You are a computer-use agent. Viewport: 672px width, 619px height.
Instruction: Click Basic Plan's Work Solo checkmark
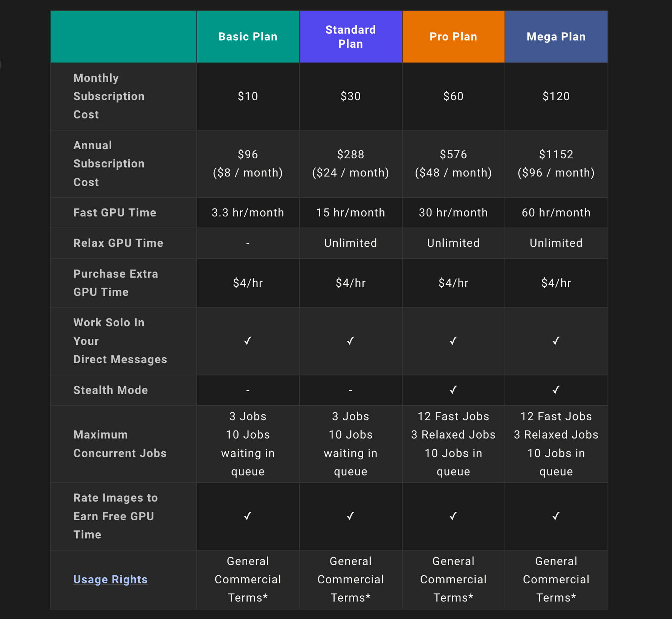pos(248,341)
